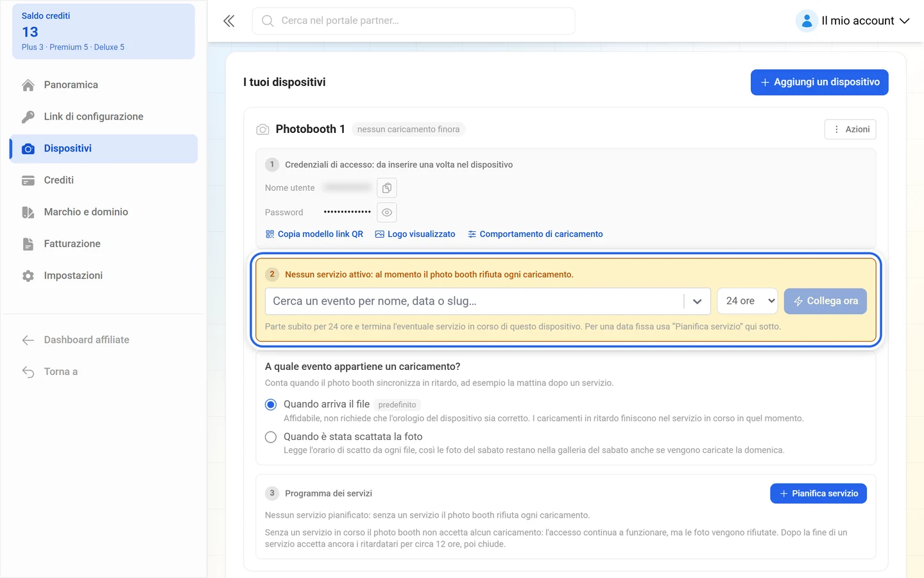924x578 pixels.
Task: Click the magnifier icon in search bar
Action: (268, 21)
